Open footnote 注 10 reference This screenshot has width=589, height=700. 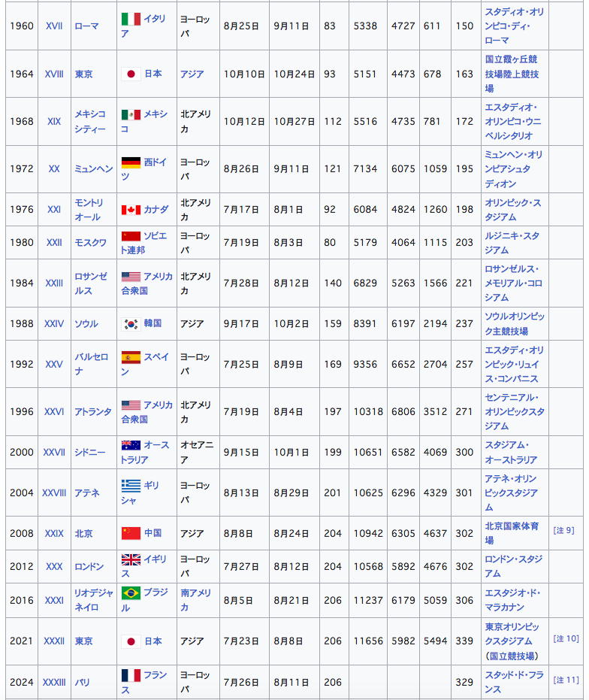pyautogui.click(x=566, y=638)
